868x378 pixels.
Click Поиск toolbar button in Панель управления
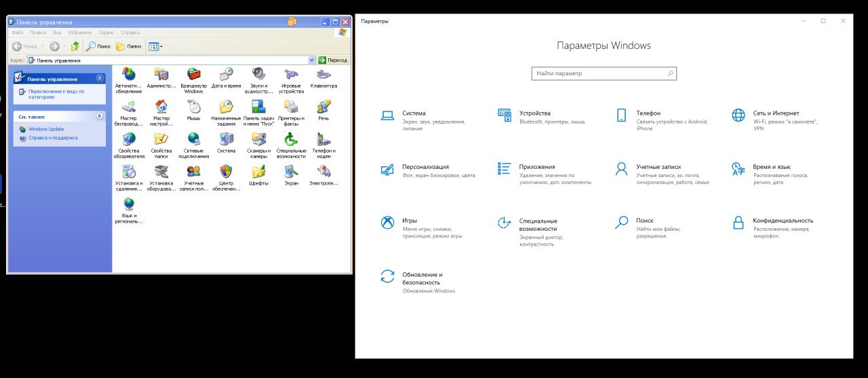(x=98, y=46)
